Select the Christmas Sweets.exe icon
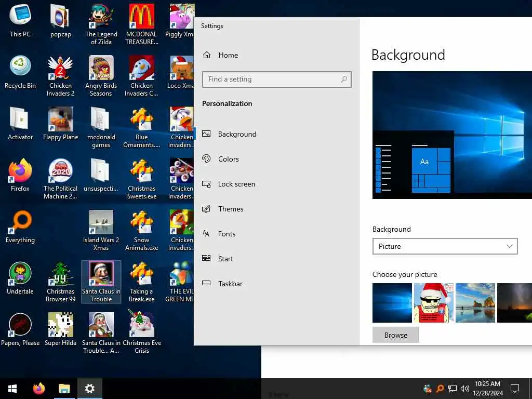 142,179
